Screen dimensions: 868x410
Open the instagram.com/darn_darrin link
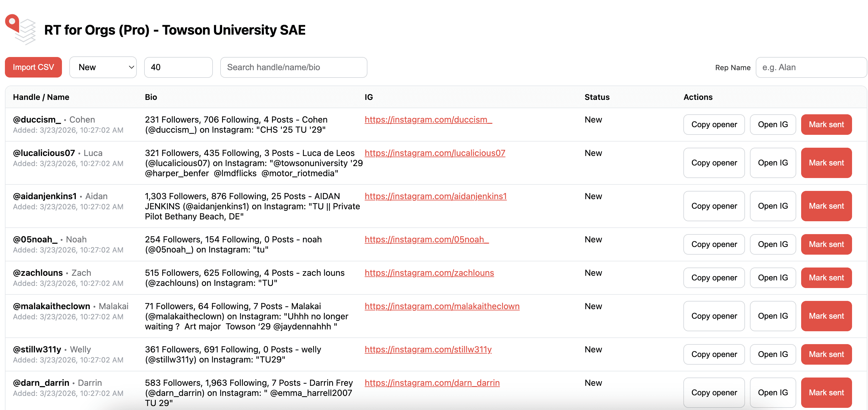coord(432,383)
